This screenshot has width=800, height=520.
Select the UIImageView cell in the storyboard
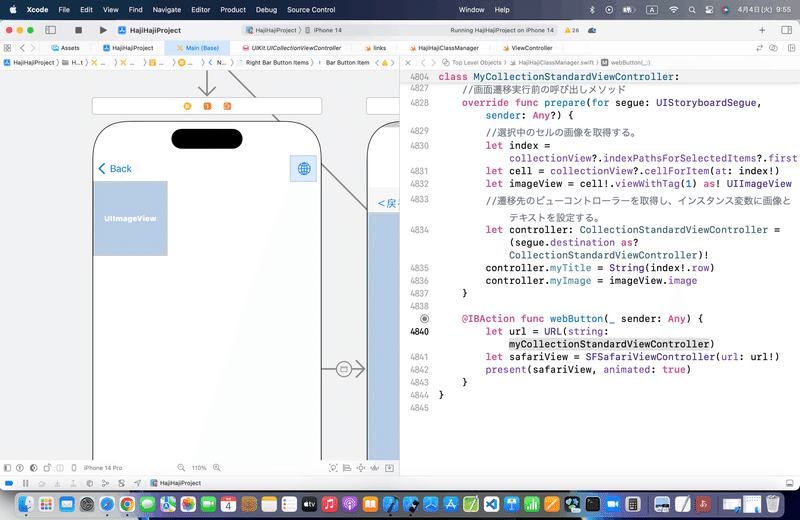coord(130,218)
